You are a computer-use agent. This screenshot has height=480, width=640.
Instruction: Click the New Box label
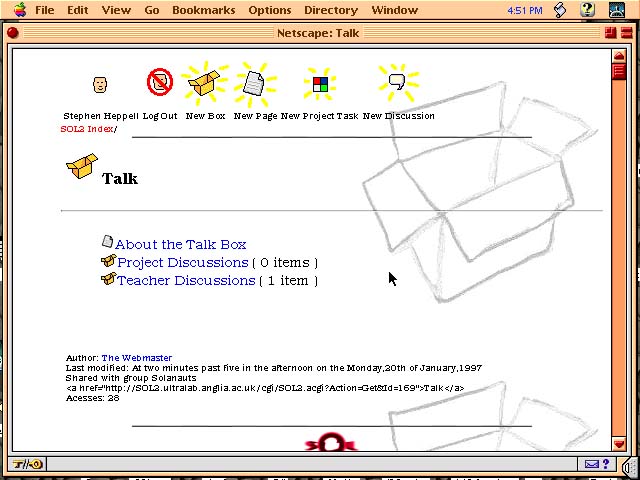pos(205,116)
